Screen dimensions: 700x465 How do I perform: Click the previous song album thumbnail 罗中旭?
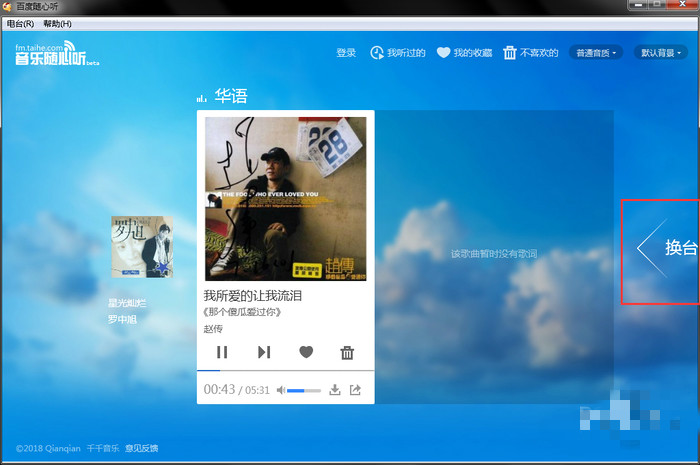pos(142,247)
